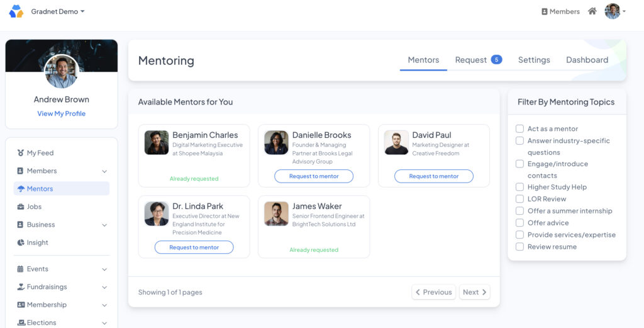Check Provide services/expertise filter
Image resolution: width=644 pixels, height=328 pixels.
[x=519, y=235]
